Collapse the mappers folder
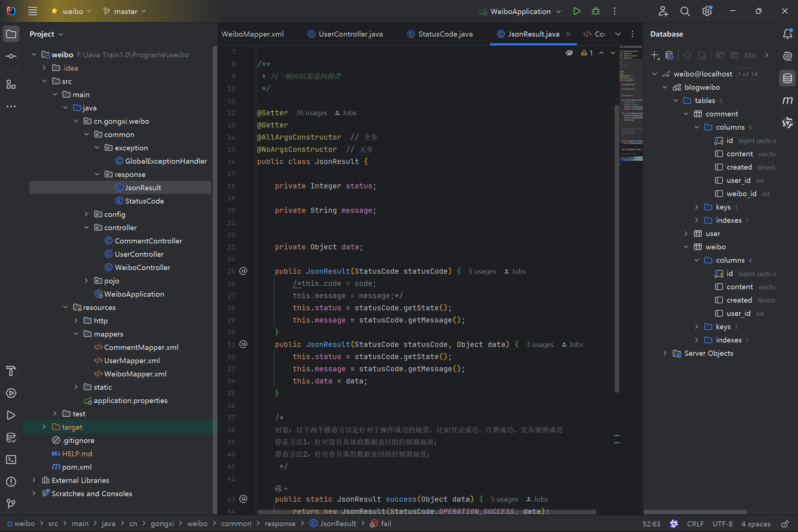 click(x=76, y=334)
